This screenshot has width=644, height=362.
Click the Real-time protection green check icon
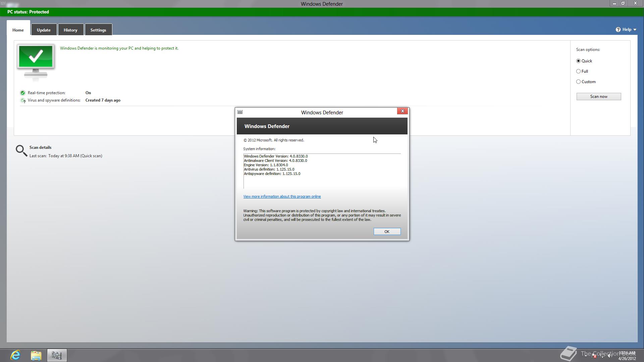tap(22, 93)
